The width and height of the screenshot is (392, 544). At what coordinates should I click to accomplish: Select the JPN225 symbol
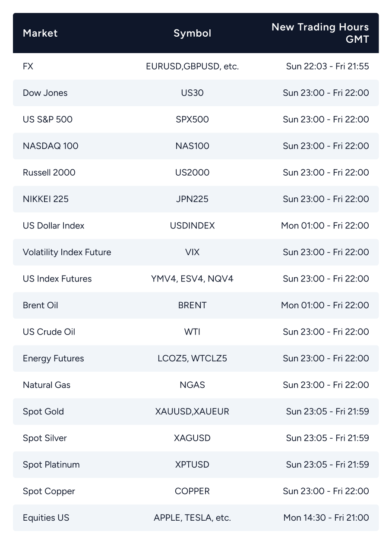(x=192, y=199)
